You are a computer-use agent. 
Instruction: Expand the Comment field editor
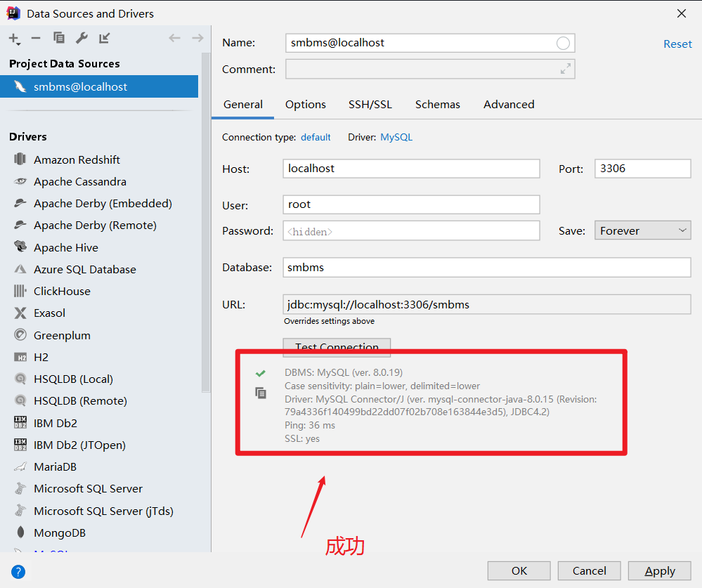566,69
